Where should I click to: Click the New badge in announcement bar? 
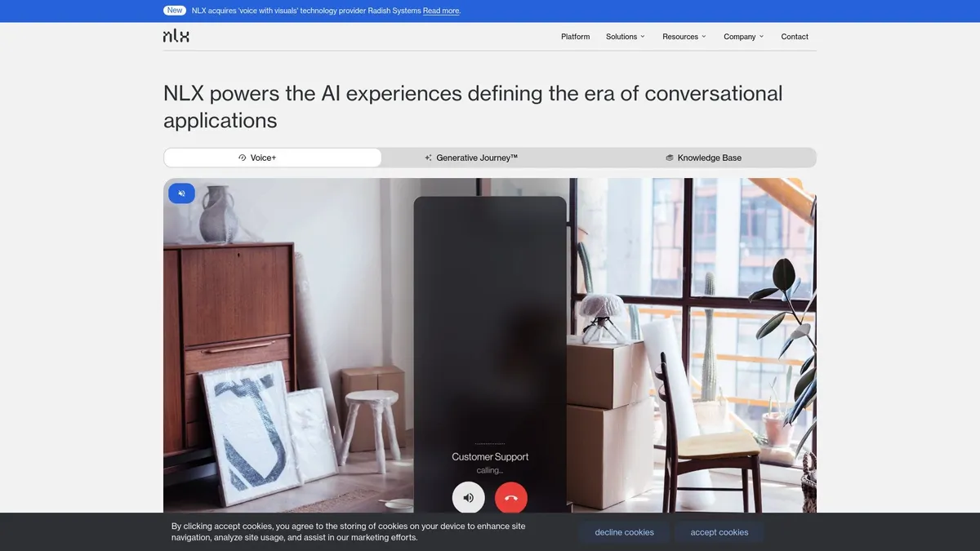point(175,11)
